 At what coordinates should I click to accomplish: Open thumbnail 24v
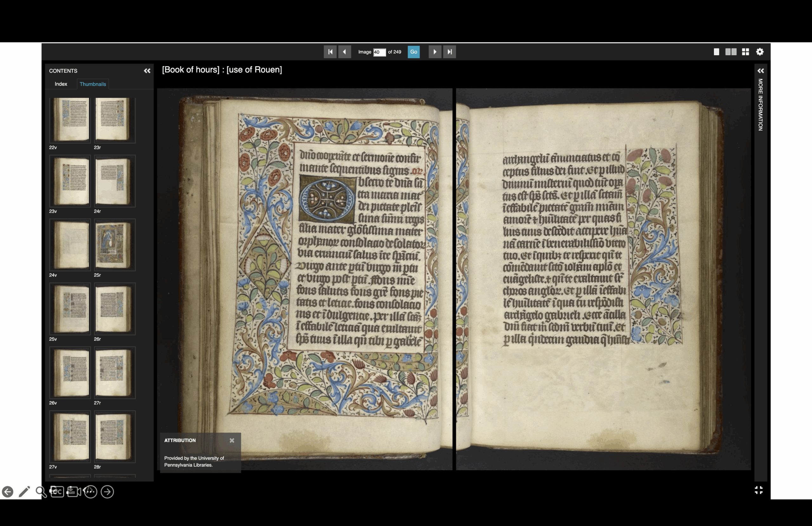(70, 245)
